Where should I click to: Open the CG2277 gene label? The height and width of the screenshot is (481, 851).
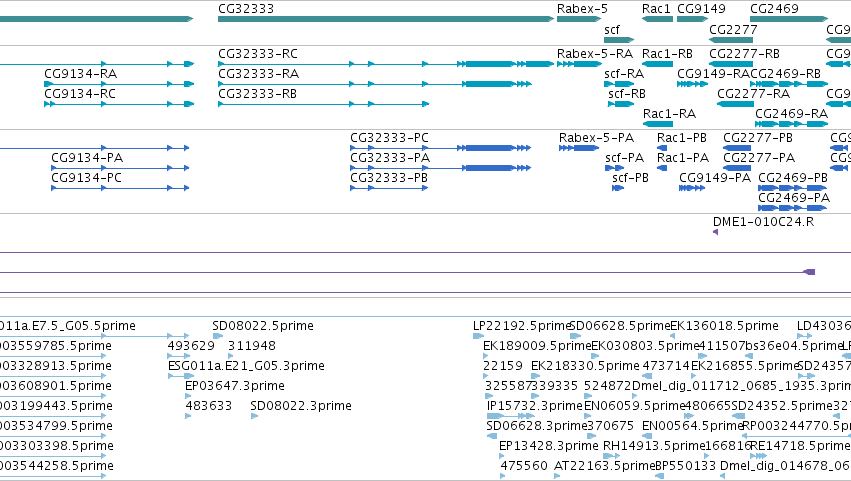point(733,30)
